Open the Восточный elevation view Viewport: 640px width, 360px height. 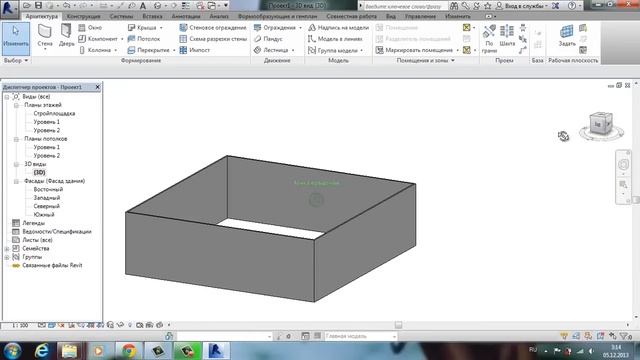48,189
